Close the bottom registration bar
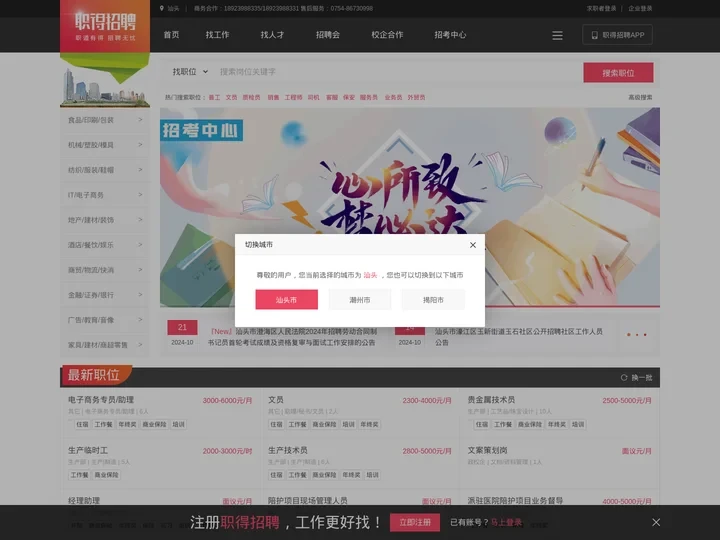720x540 pixels. [656, 522]
